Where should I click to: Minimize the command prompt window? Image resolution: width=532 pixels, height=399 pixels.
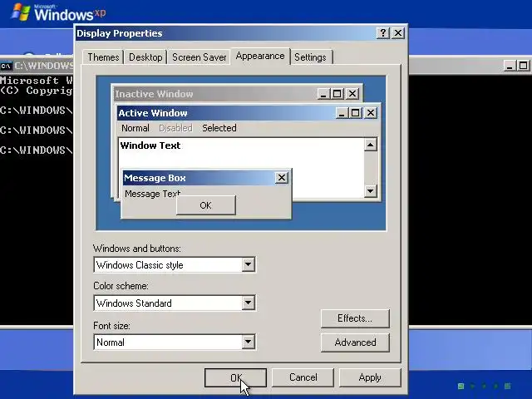[510, 66]
